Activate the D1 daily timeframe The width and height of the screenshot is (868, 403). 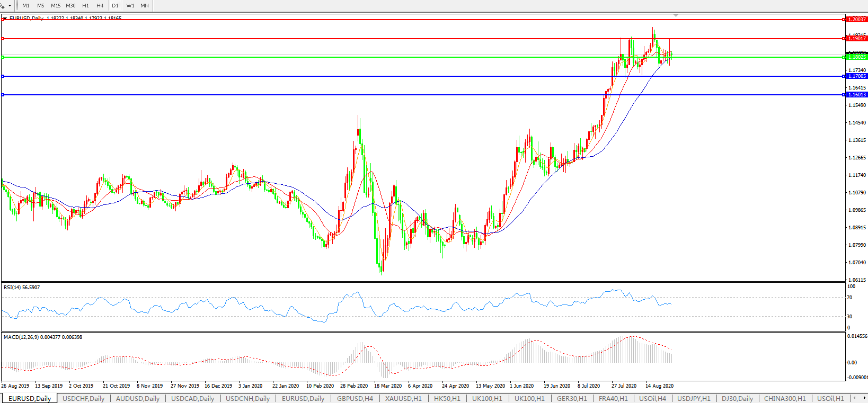pos(115,5)
